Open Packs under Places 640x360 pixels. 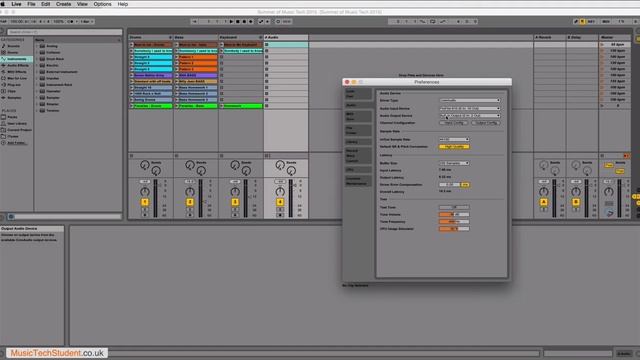tap(12, 117)
